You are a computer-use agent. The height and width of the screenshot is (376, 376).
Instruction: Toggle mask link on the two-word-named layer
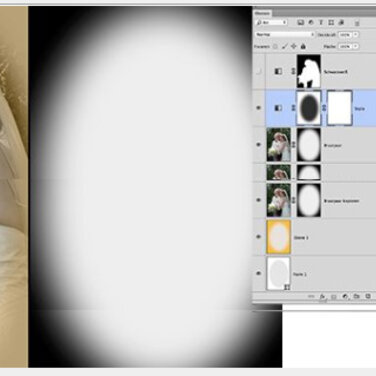coord(294,200)
